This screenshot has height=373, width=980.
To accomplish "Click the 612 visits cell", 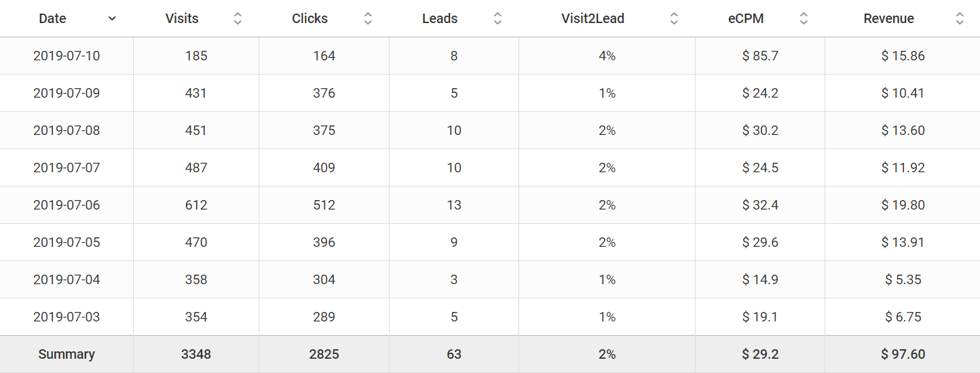I will pos(196,205).
